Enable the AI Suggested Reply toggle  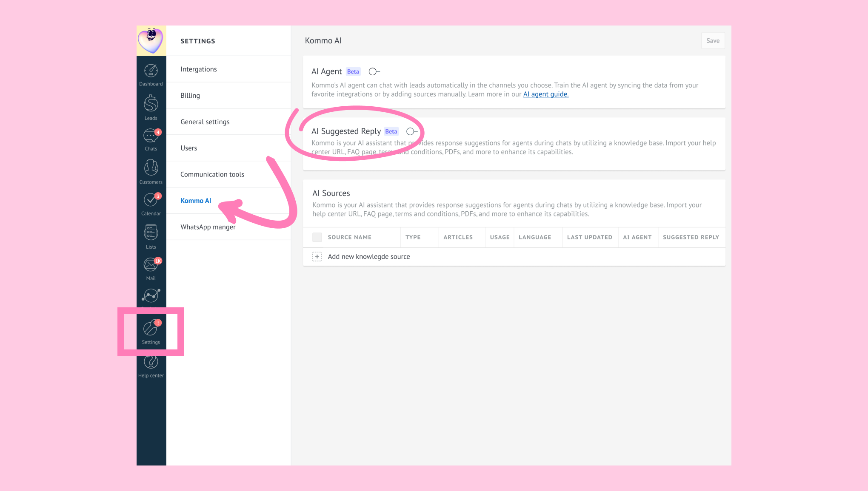click(411, 131)
